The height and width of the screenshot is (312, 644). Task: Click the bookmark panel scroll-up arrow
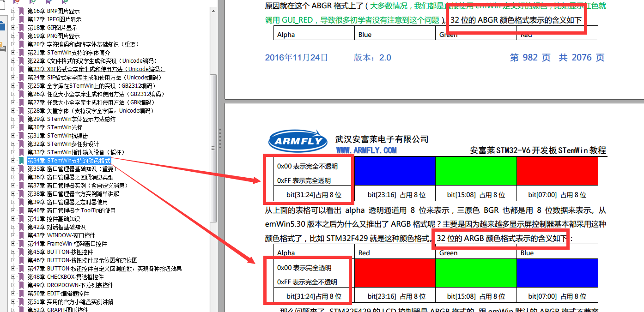[x=213, y=11]
